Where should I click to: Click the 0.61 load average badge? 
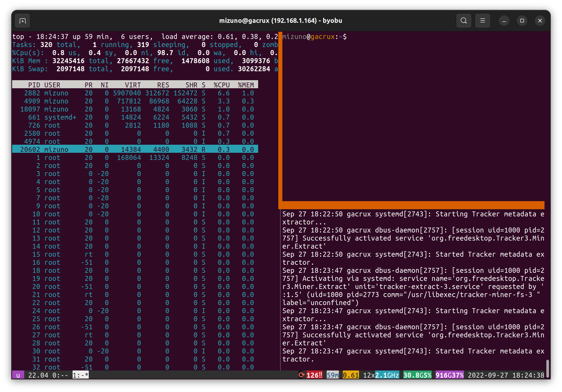tap(350, 375)
